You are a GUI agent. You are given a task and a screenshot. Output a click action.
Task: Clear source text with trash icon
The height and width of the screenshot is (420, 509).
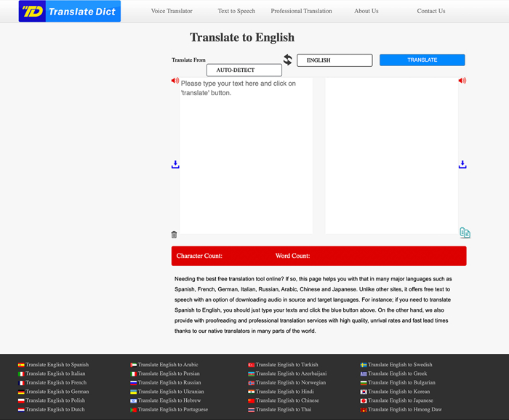click(x=174, y=234)
